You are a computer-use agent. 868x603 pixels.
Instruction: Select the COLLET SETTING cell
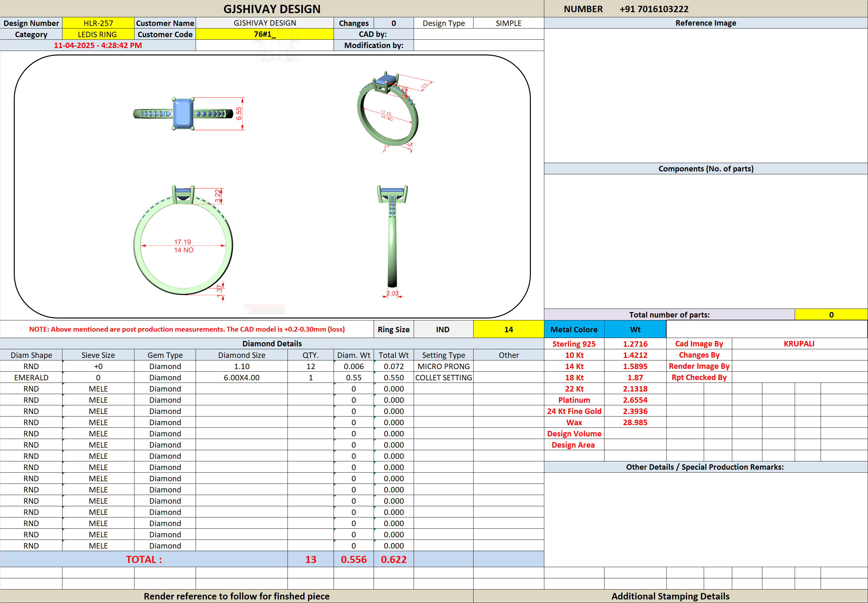click(443, 377)
